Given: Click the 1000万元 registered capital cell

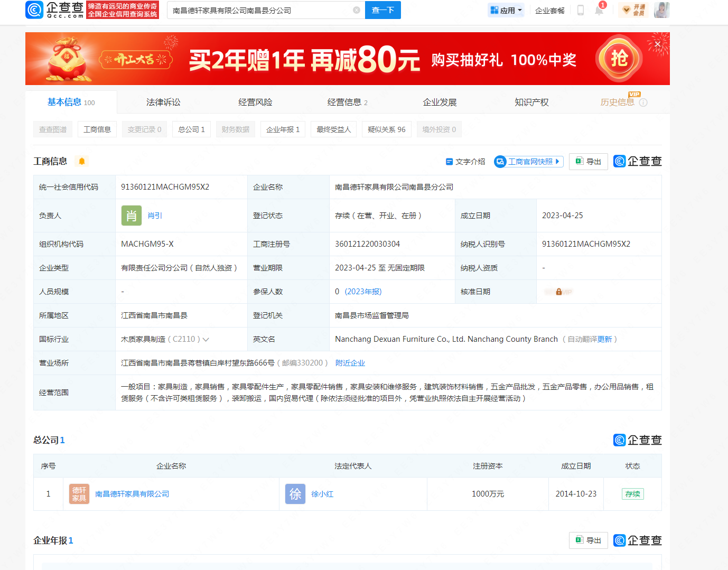Looking at the screenshot, I should click(x=488, y=494).
